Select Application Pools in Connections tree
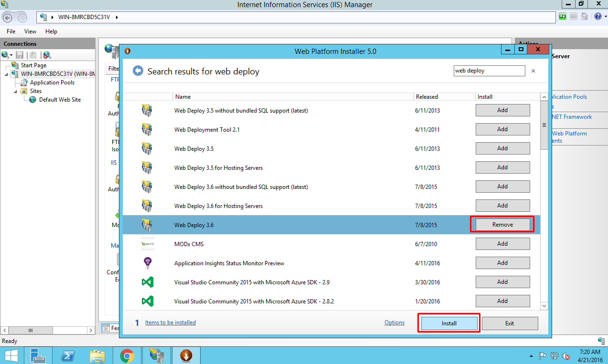Image resolution: width=608 pixels, height=364 pixels. click(x=52, y=83)
